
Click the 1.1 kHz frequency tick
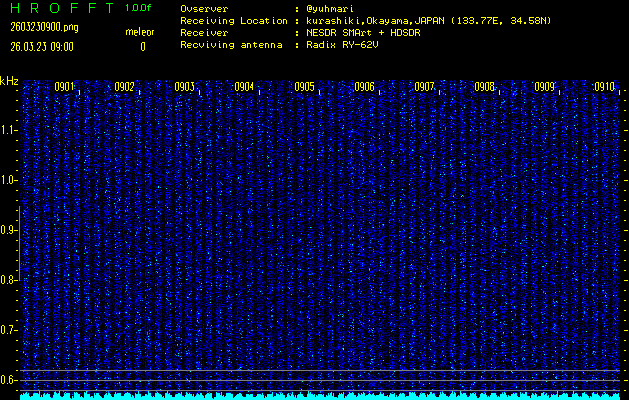[x=9, y=130]
